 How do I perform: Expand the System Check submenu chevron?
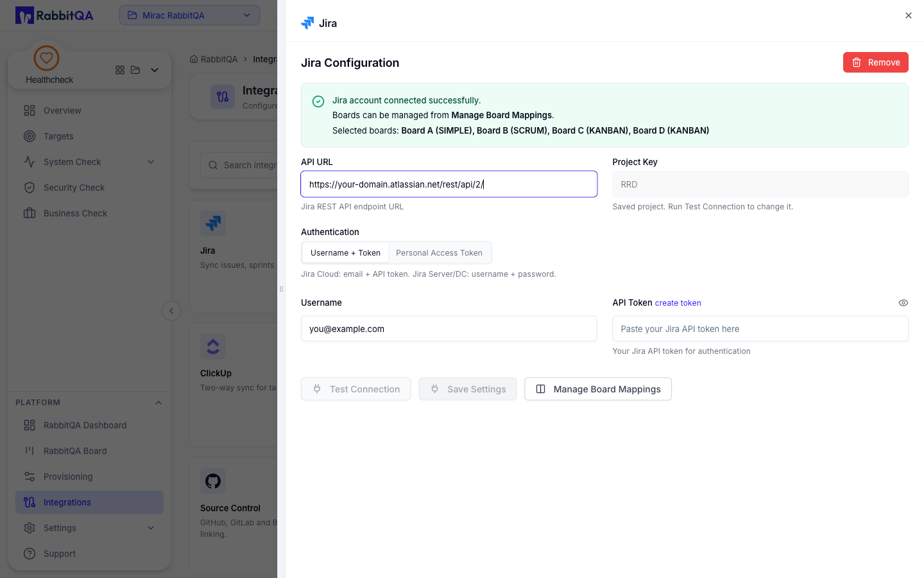coord(151,162)
